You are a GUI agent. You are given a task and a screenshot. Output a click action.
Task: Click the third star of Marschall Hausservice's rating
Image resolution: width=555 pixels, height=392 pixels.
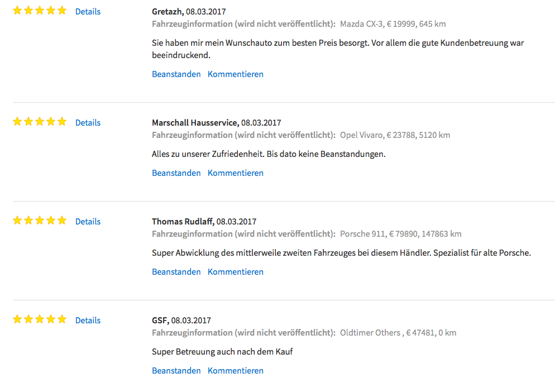(x=40, y=122)
